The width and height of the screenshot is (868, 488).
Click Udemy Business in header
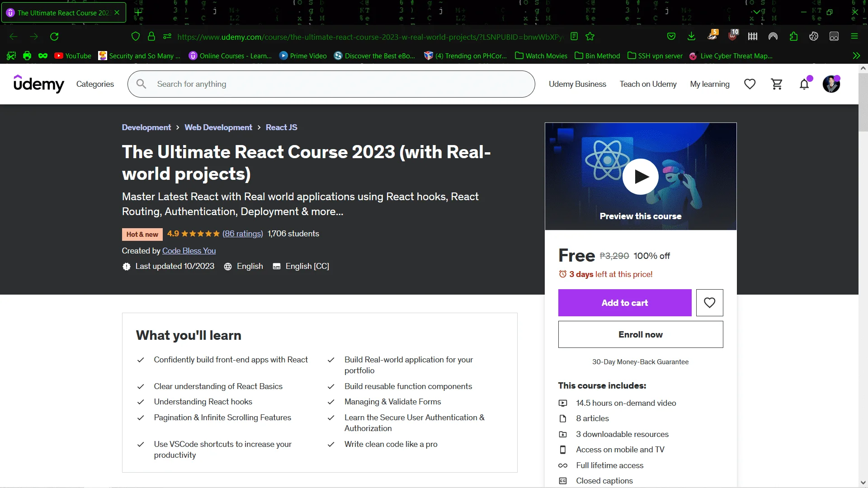point(577,84)
